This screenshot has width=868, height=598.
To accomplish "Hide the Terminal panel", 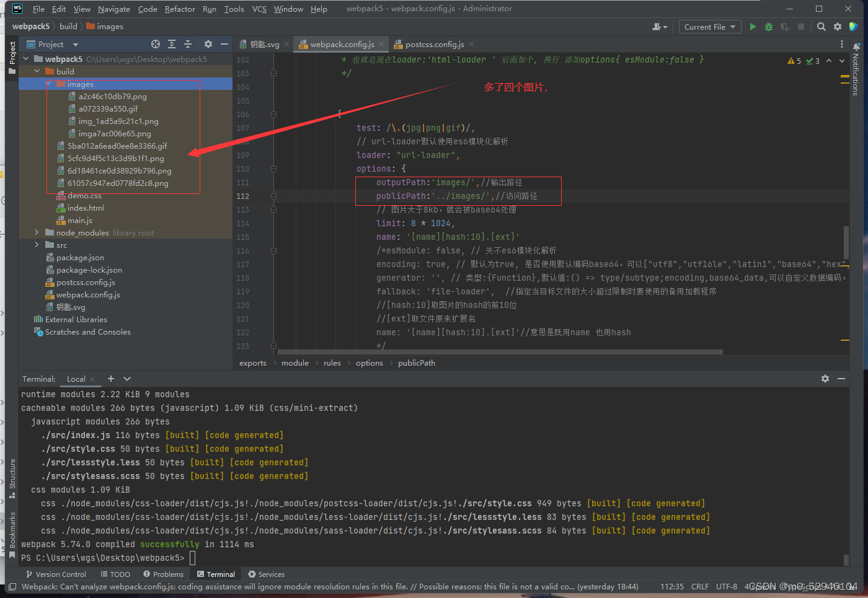I will pos(841,379).
